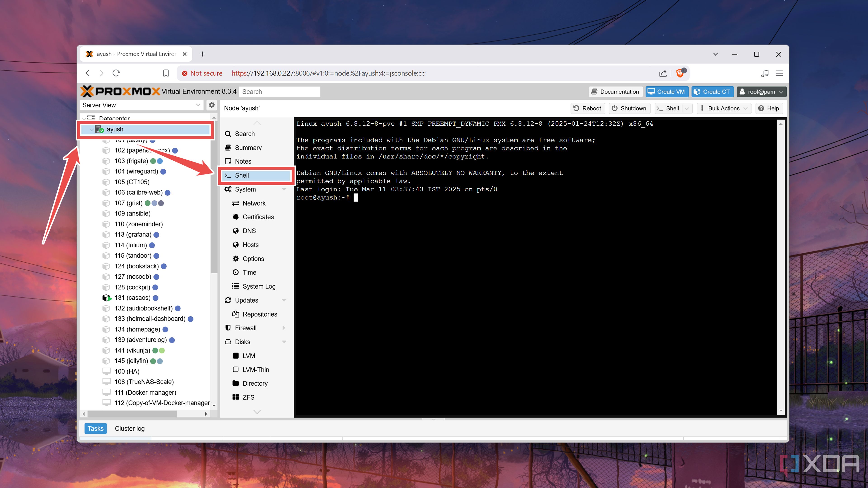Open node Options
This screenshot has width=868, height=488.
click(253, 259)
